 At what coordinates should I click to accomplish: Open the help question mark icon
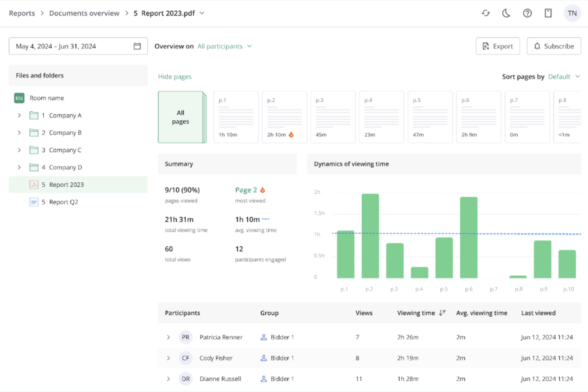(x=527, y=13)
